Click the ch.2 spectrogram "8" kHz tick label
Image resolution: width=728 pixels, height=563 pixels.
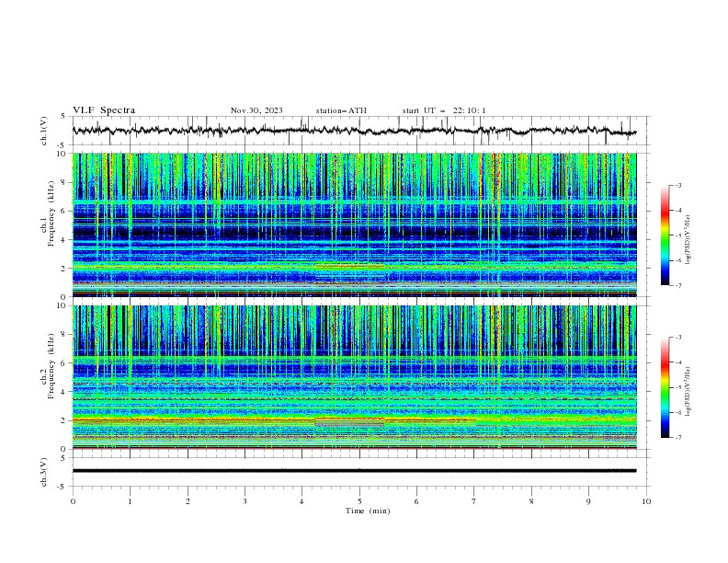point(64,335)
